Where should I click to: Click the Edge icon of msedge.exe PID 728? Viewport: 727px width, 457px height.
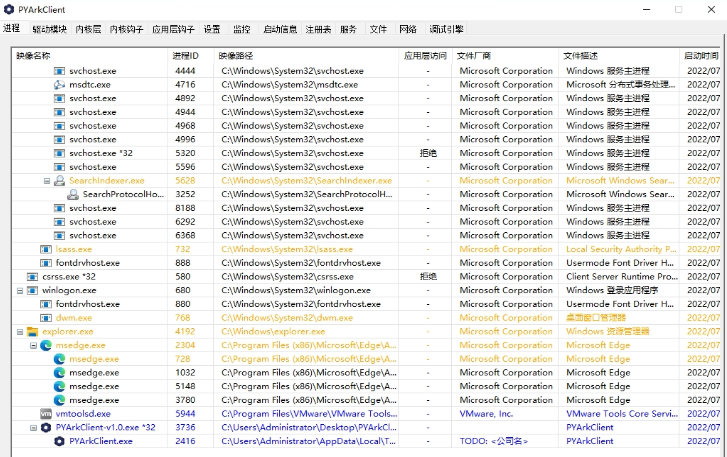coord(59,359)
